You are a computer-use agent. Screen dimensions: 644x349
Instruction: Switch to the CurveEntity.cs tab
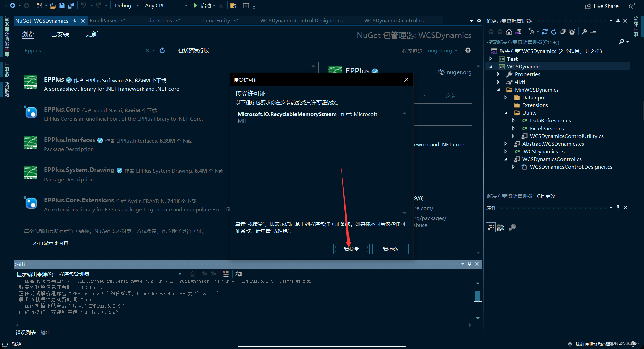pyautogui.click(x=220, y=21)
